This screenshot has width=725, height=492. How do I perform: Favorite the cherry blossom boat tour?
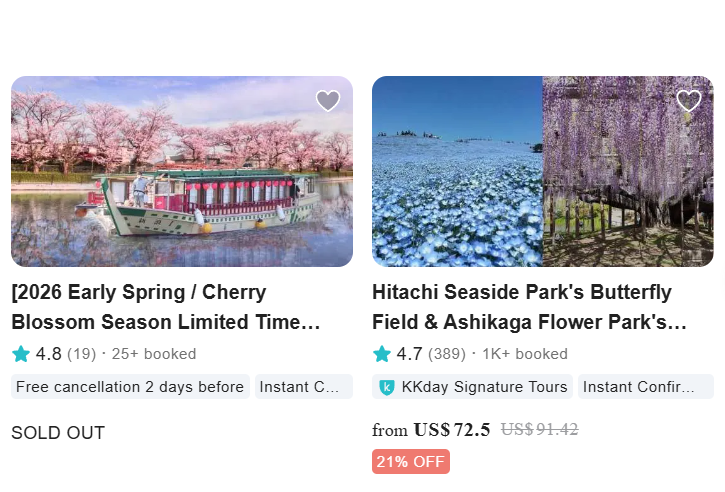click(x=328, y=100)
